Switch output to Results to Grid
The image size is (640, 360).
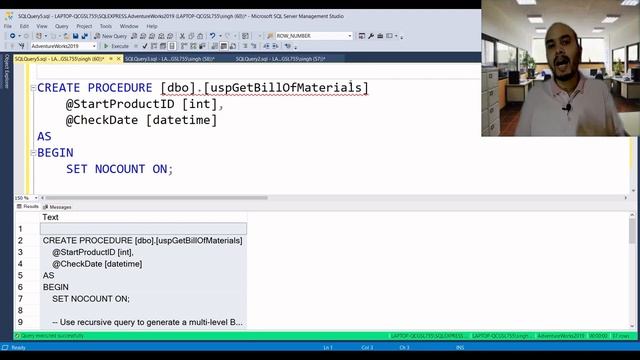(x=224, y=46)
